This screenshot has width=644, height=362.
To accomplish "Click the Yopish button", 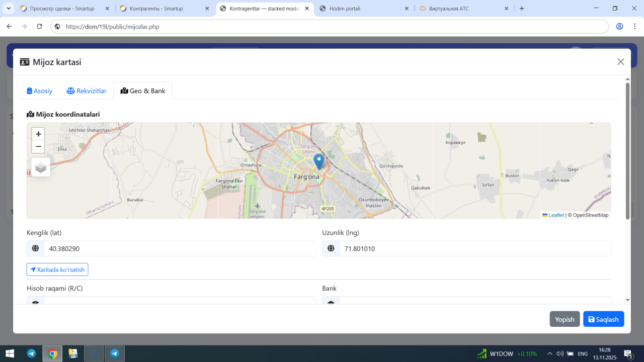I will (565, 319).
